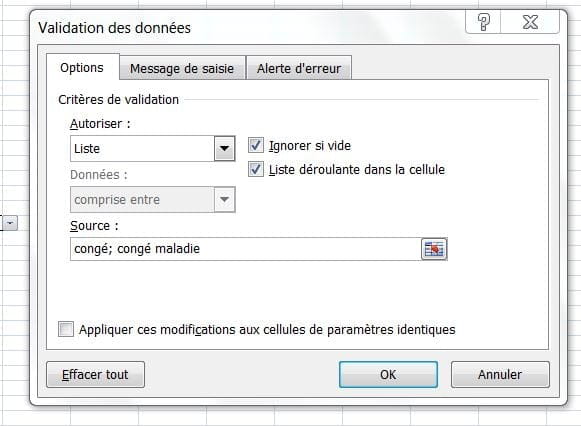This screenshot has width=581, height=426.
Task: Enable Appliquer ces modifications aux cellules checkbox
Action: [66, 329]
